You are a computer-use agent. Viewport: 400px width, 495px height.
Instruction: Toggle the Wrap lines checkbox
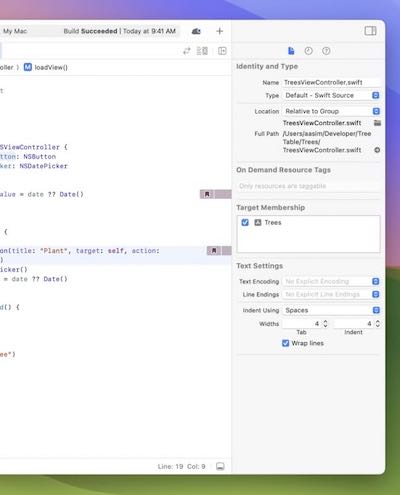[x=286, y=343]
